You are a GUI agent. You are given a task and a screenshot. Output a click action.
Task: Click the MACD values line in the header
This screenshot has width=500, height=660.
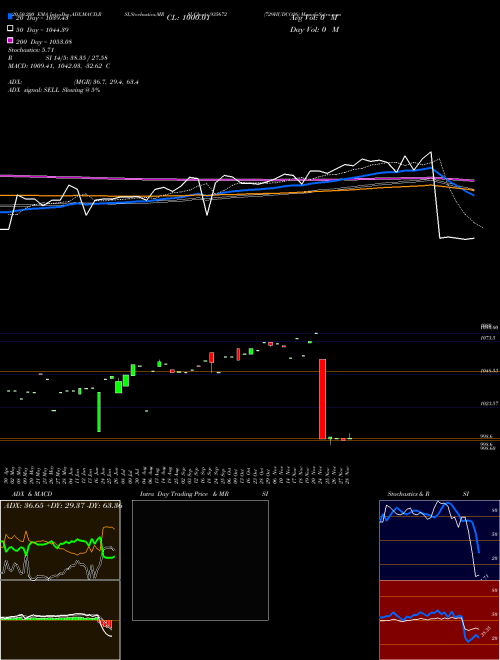[x=59, y=66]
